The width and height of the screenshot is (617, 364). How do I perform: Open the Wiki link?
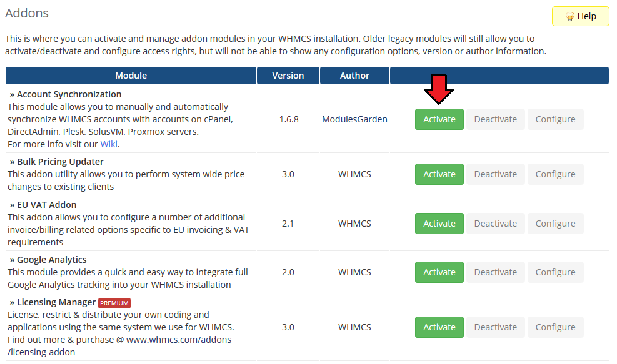[109, 144]
